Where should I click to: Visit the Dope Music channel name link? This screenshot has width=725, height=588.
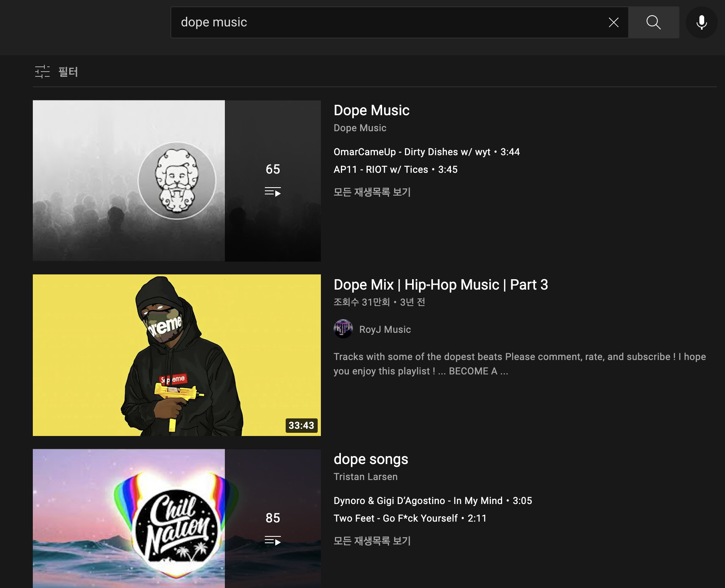pyautogui.click(x=360, y=128)
